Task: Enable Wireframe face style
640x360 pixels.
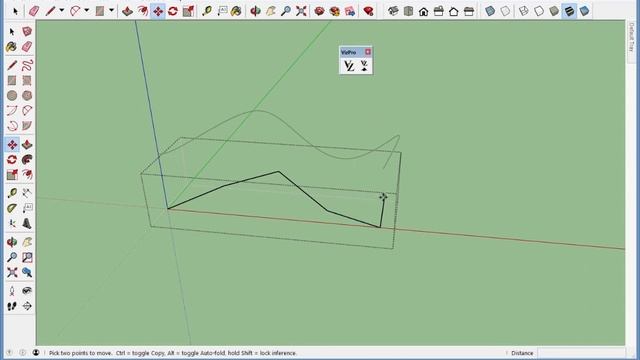Action: (x=524, y=11)
